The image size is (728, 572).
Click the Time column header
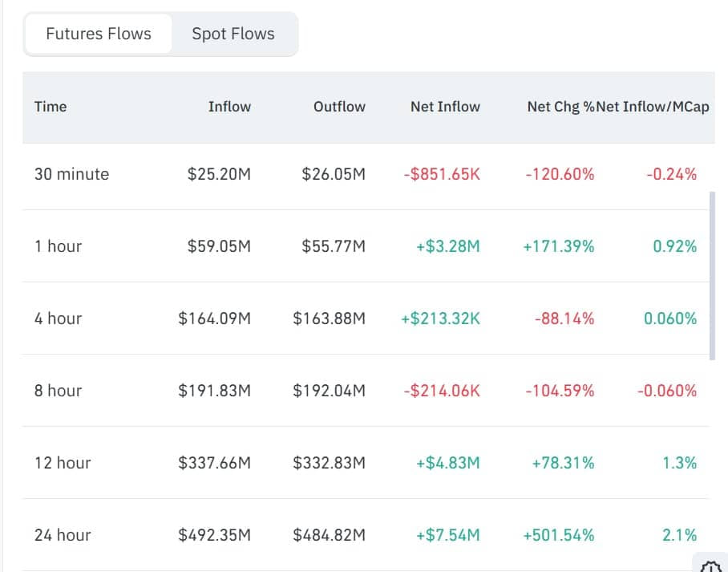tap(51, 107)
